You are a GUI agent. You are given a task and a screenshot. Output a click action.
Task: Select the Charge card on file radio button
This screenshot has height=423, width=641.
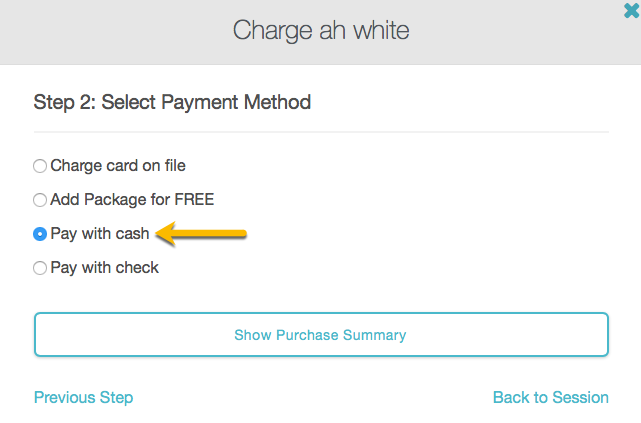click(40, 166)
